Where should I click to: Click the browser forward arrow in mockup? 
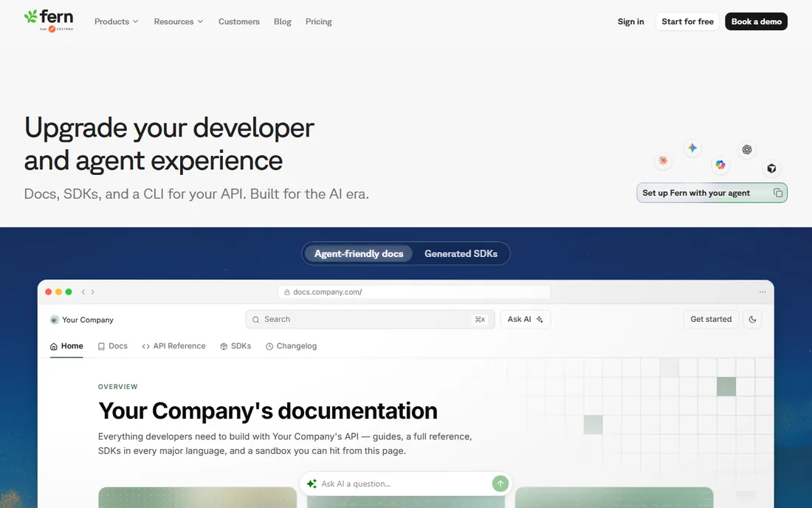[93, 292]
